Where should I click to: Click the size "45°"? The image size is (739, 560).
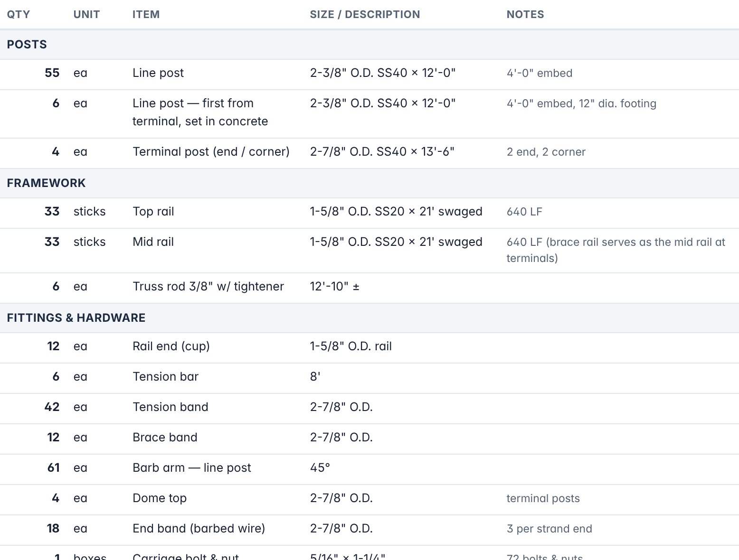coord(320,468)
